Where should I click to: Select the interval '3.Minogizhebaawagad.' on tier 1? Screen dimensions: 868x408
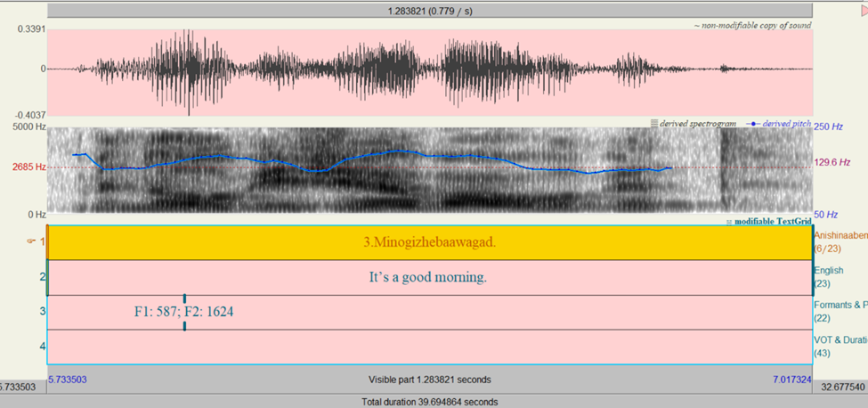tap(430, 243)
